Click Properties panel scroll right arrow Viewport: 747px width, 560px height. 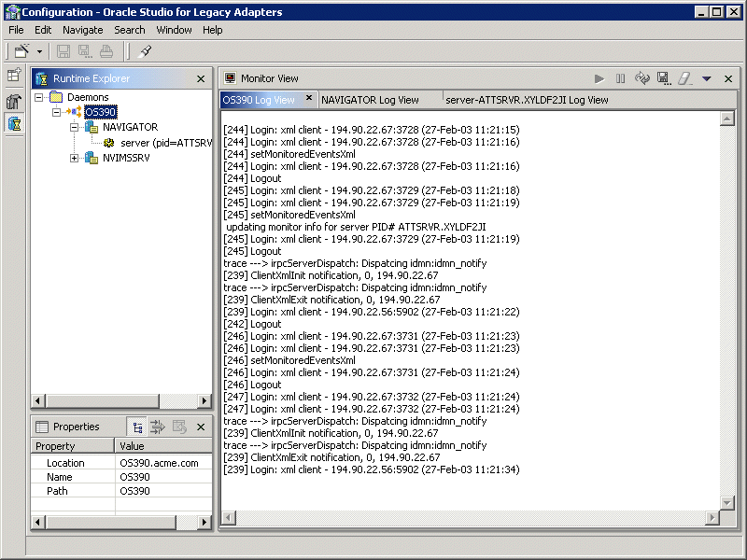pyautogui.click(x=204, y=523)
